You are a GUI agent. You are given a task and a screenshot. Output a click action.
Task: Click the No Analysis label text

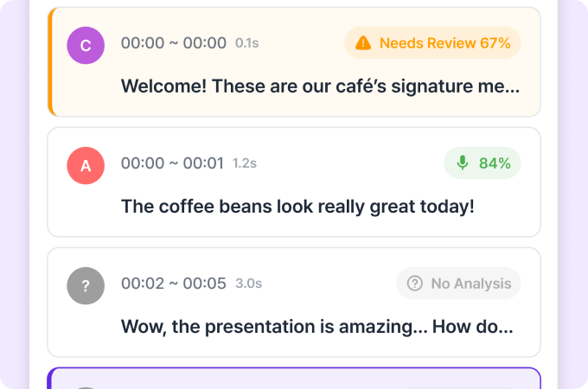[x=470, y=283]
